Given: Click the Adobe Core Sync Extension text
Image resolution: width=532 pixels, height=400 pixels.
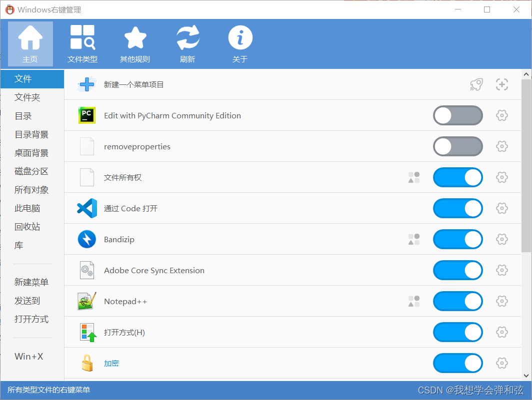Looking at the screenshot, I should (x=154, y=271).
